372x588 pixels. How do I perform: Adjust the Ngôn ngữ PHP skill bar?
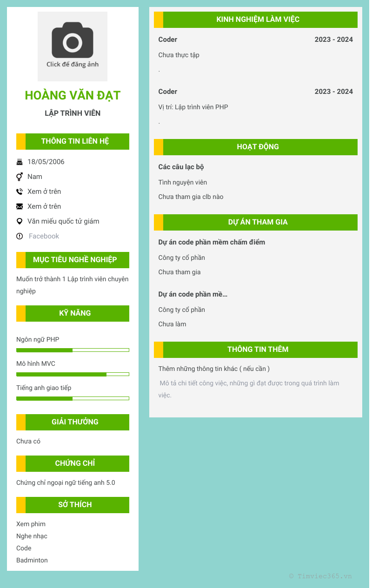tap(73, 350)
